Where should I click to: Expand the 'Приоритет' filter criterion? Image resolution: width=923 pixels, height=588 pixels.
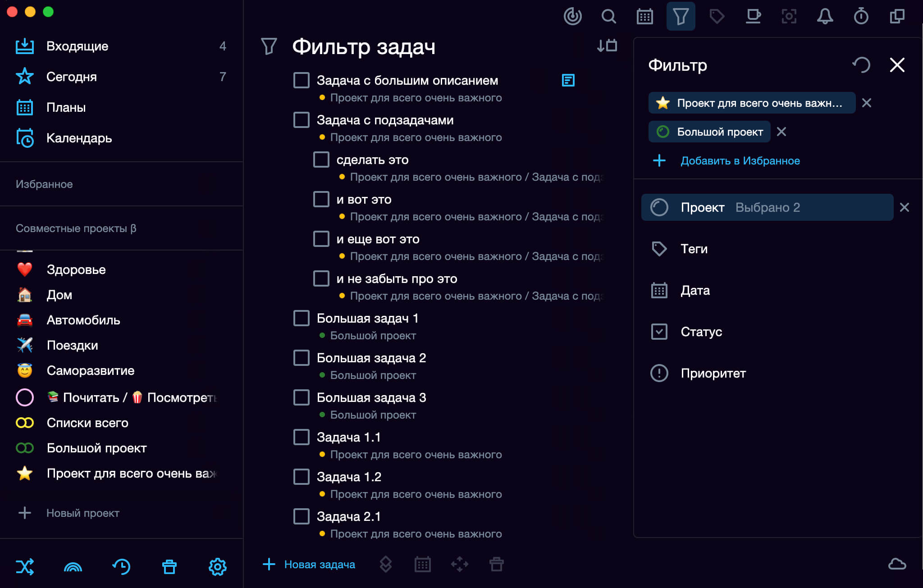[713, 373]
